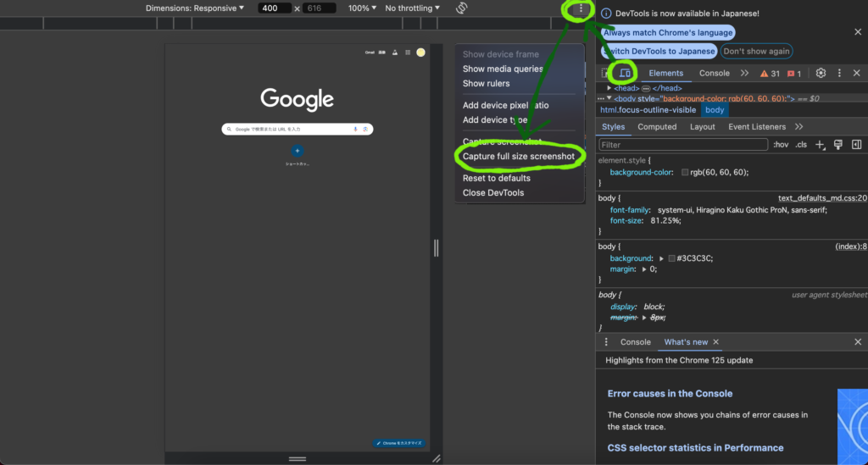Viewport: 868px width, 465px height.
Task: Click Switch DevTools to Japanese button
Action: 659,52
